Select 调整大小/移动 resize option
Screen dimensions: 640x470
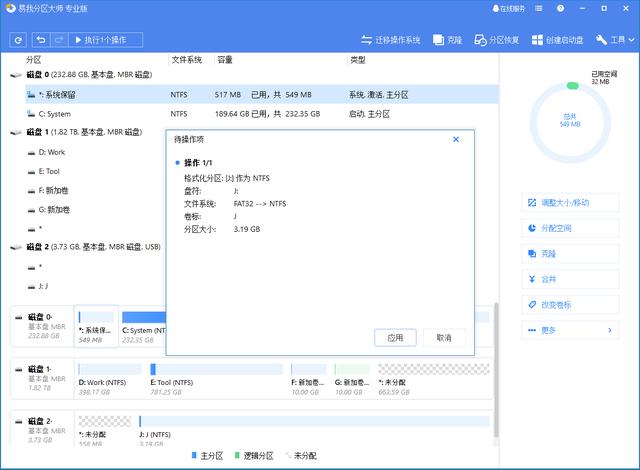[x=570, y=203]
